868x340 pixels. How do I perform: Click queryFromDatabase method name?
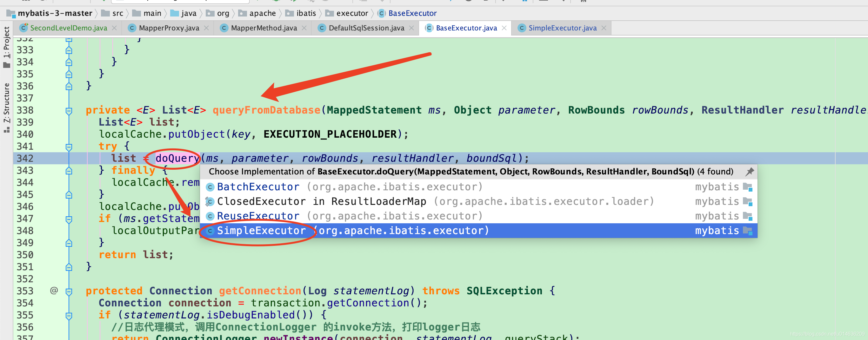click(266, 110)
